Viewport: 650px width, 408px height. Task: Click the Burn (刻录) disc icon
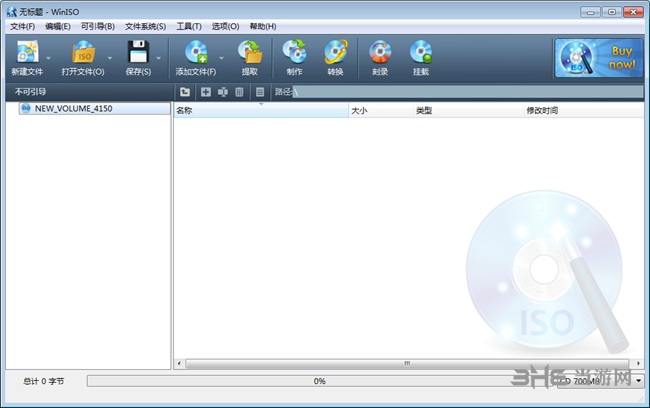pos(380,52)
